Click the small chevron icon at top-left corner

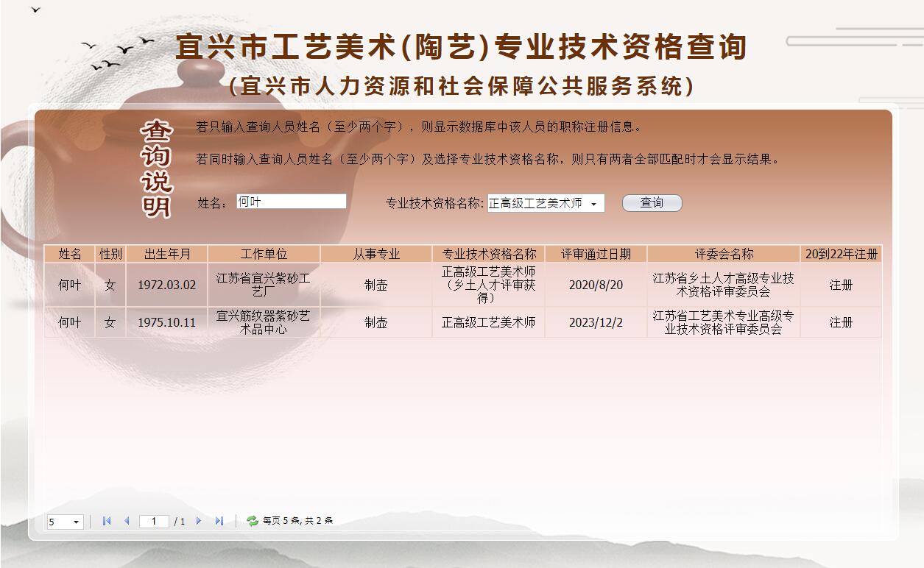[x=35, y=10]
